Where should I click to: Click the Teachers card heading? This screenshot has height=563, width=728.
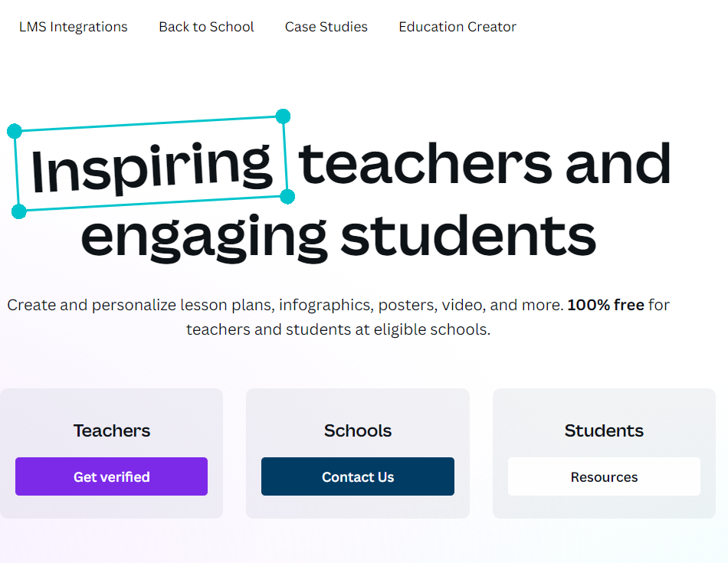[112, 430]
